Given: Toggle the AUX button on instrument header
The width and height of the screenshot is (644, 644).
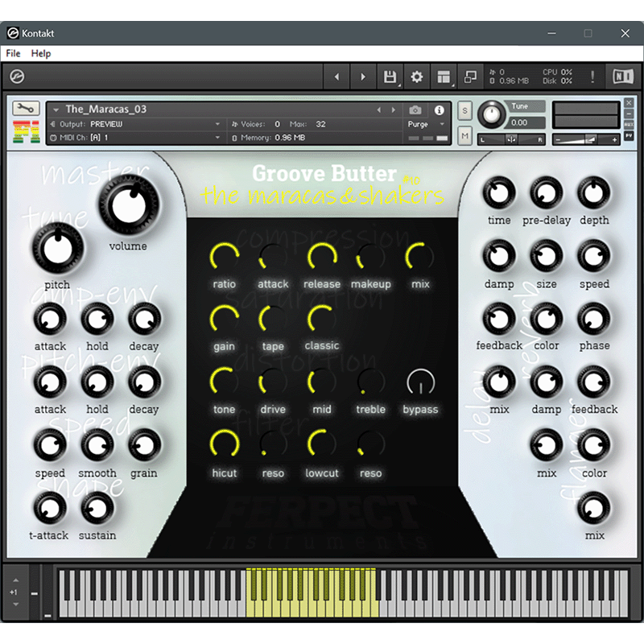Looking at the screenshot, I should coord(629,125).
